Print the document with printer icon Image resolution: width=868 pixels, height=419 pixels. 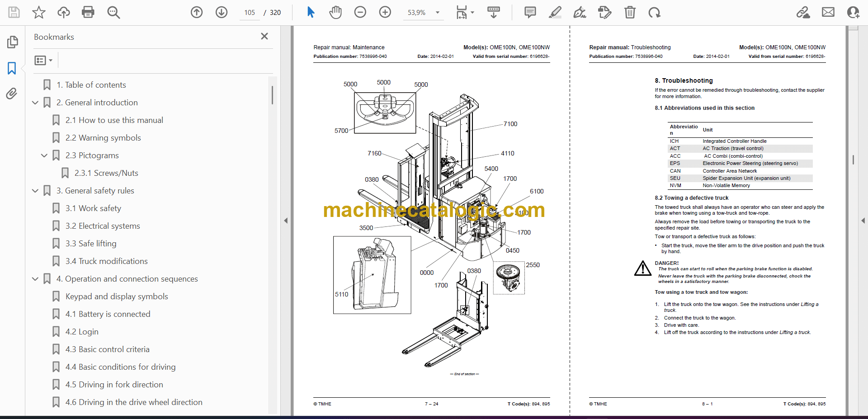pos(88,12)
